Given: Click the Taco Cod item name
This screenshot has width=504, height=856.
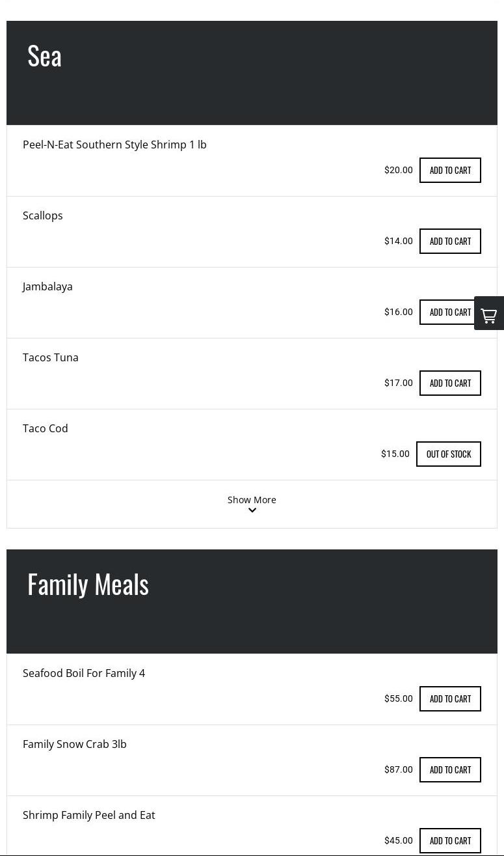Looking at the screenshot, I should tap(46, 428).
